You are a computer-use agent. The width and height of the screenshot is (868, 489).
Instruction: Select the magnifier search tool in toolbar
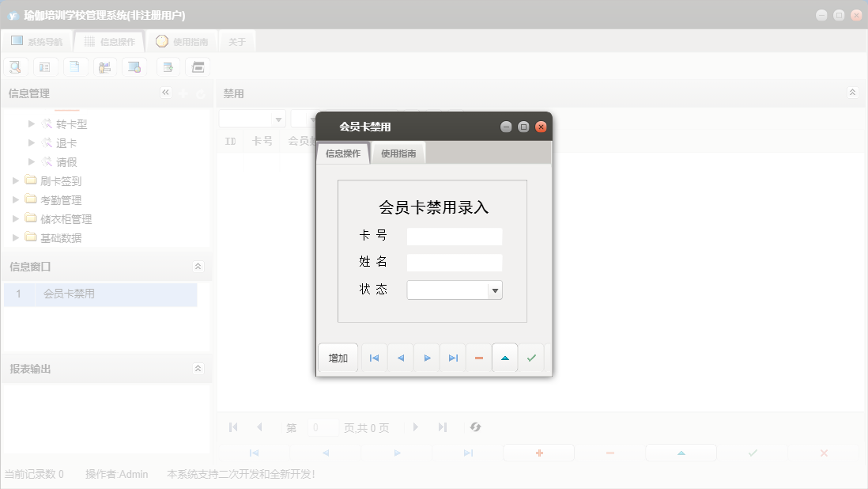pos(15,66)
